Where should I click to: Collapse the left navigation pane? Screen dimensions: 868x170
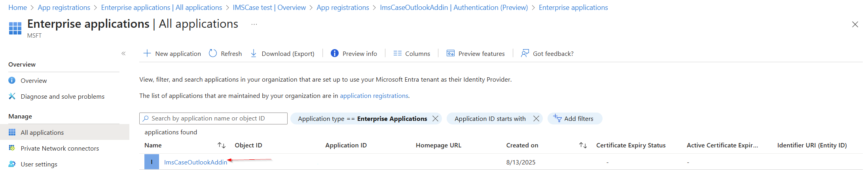[123, 53]
